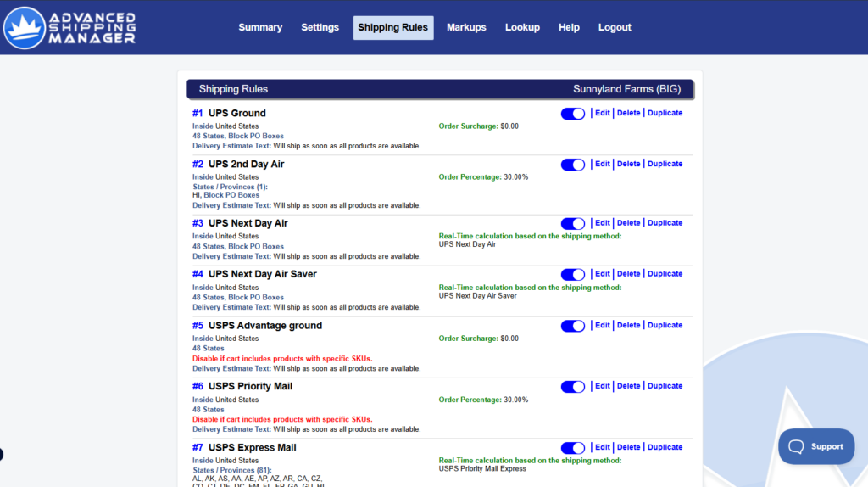Toggle off rule #1 UPS Ground
This screenshot has width=868, height=487.
(x=572, y=114)
